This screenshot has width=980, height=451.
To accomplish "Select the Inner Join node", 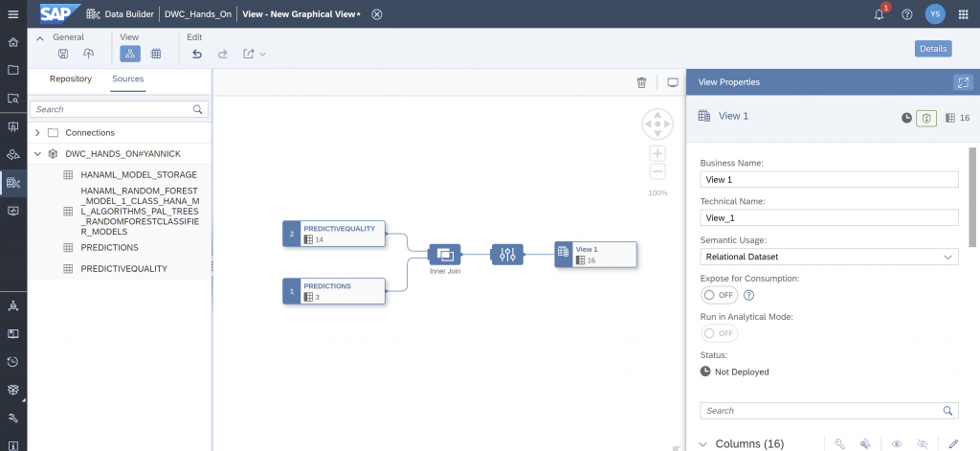I will 444,255.
